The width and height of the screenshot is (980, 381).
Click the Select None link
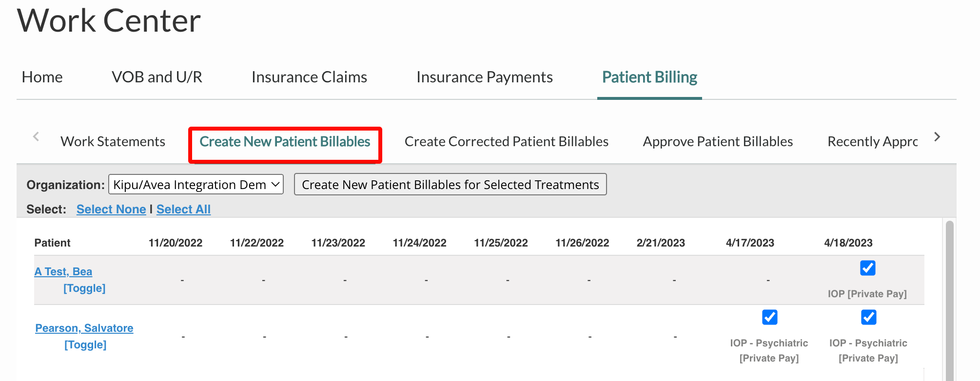coord(111,209)
